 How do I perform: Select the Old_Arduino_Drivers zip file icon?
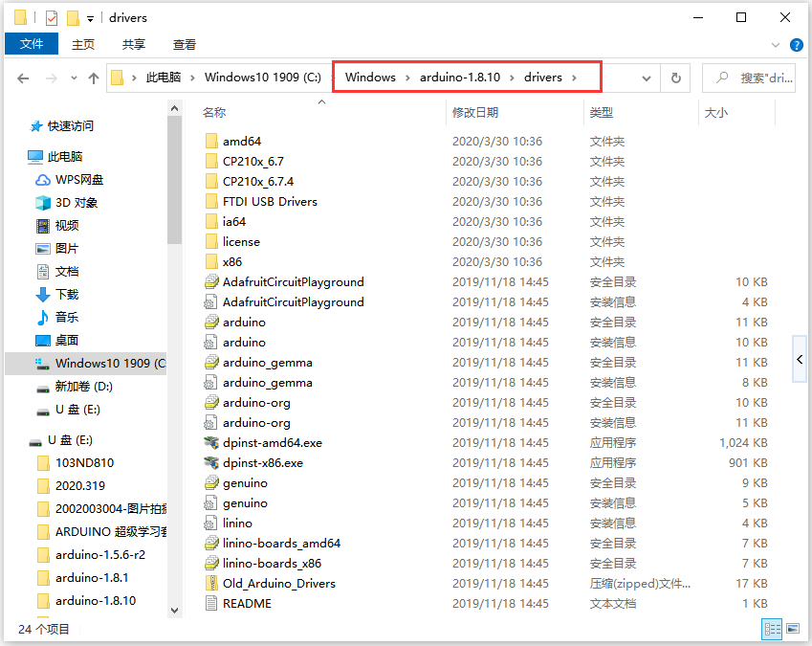(211, 584)
